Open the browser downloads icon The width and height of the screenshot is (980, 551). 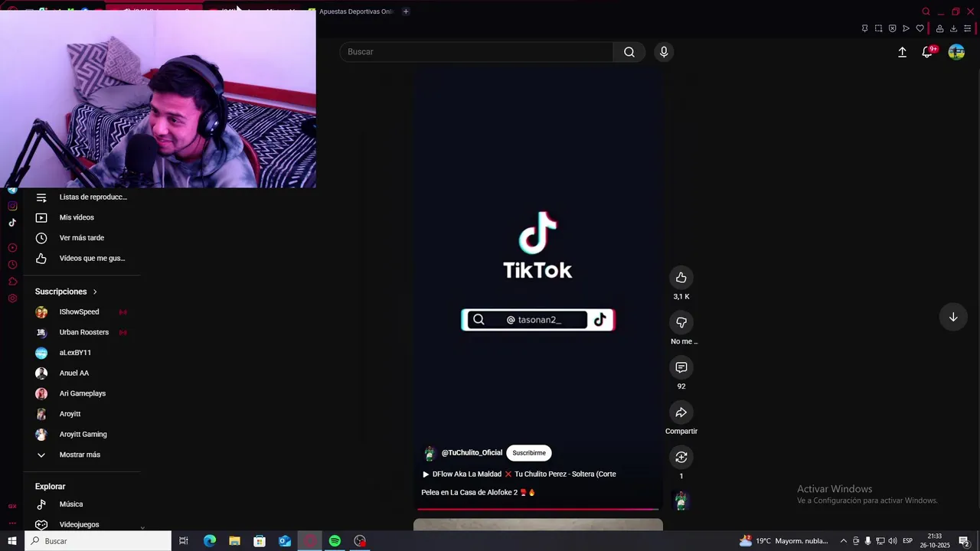coord(953,28)
